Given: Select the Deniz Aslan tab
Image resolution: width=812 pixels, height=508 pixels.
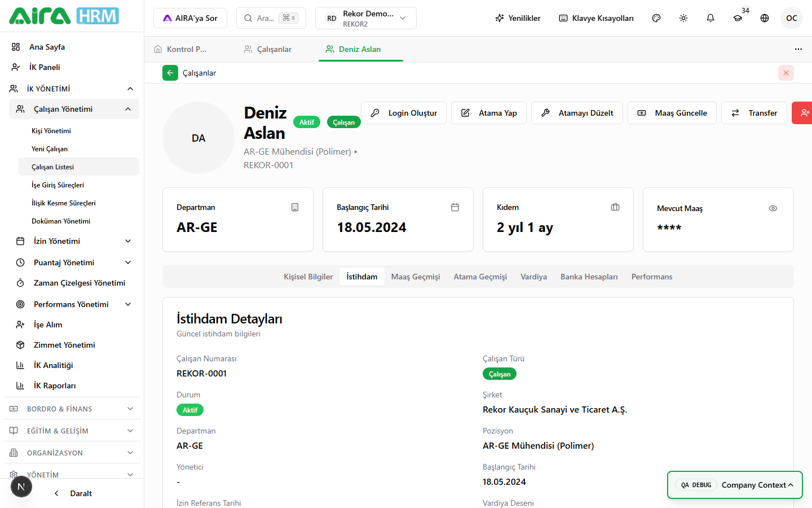Looking at the screenshot, I should click(360, 49).
